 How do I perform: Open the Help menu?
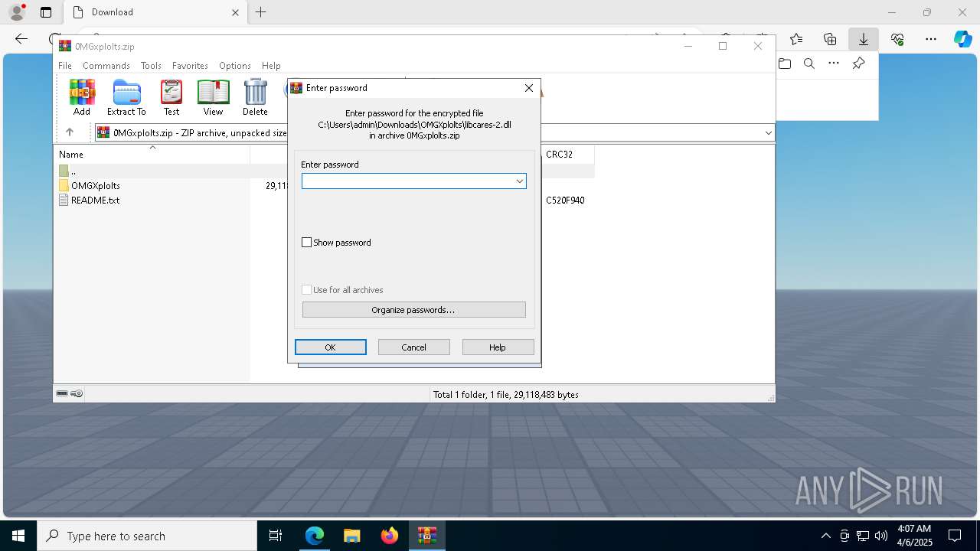(x=271, y=66)
